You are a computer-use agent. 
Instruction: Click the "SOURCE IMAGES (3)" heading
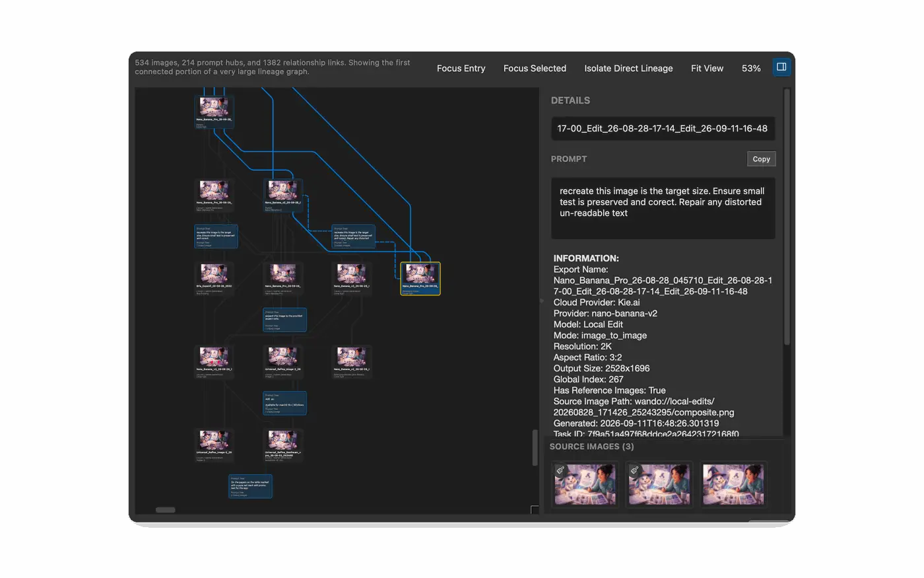click(591, 447)
